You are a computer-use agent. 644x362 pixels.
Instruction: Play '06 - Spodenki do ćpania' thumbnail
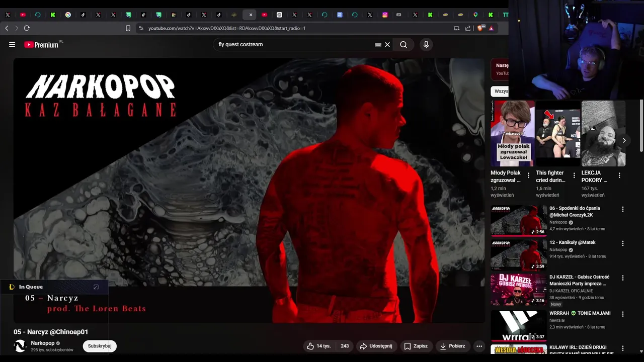519,221
